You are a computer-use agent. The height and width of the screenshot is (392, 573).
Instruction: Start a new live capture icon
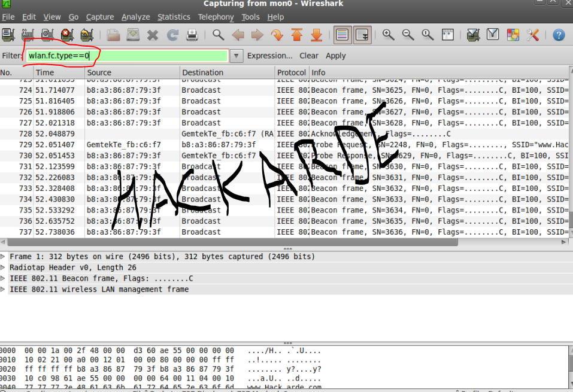click(x=47, y=35)
